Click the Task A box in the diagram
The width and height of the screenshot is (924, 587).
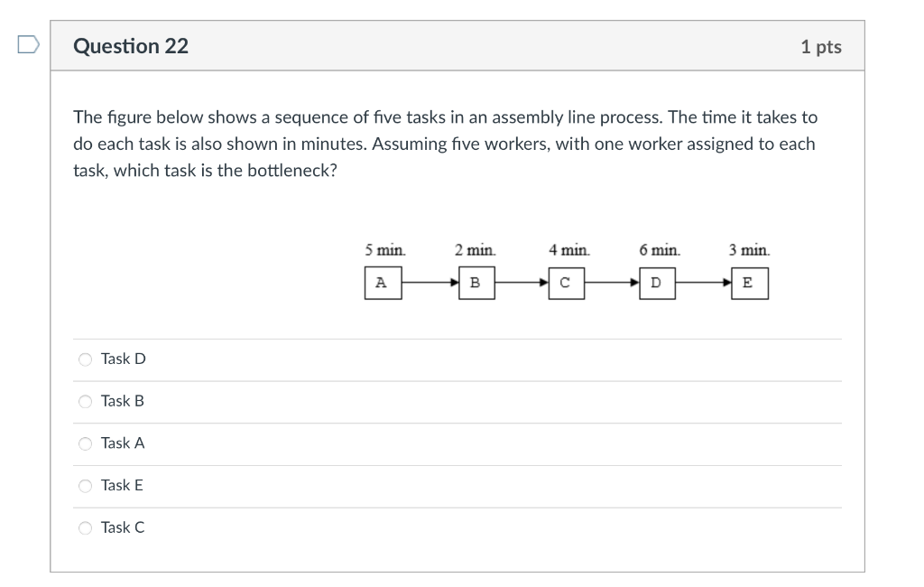(383, 283)
